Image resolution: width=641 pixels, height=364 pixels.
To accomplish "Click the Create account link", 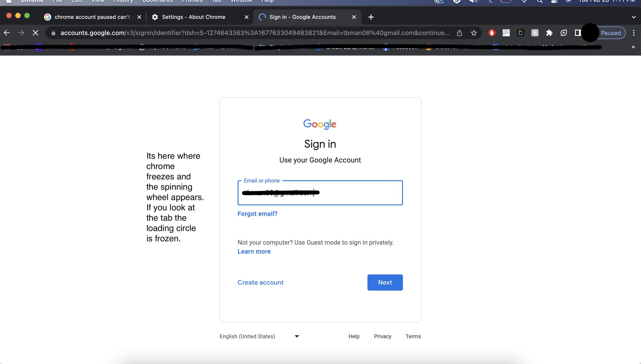I will [x=260, y=282].
